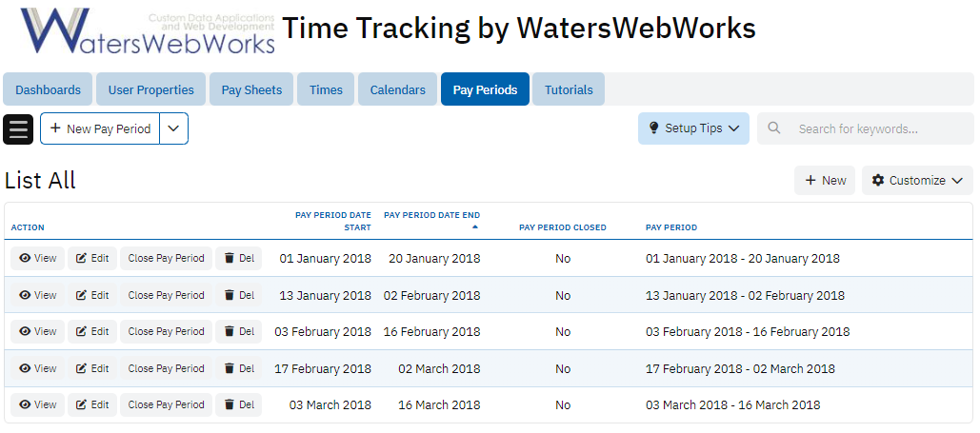Click the New button beside Customize
Image resolution: width=980 pixels, height=433 pixels.
(825, 180)
